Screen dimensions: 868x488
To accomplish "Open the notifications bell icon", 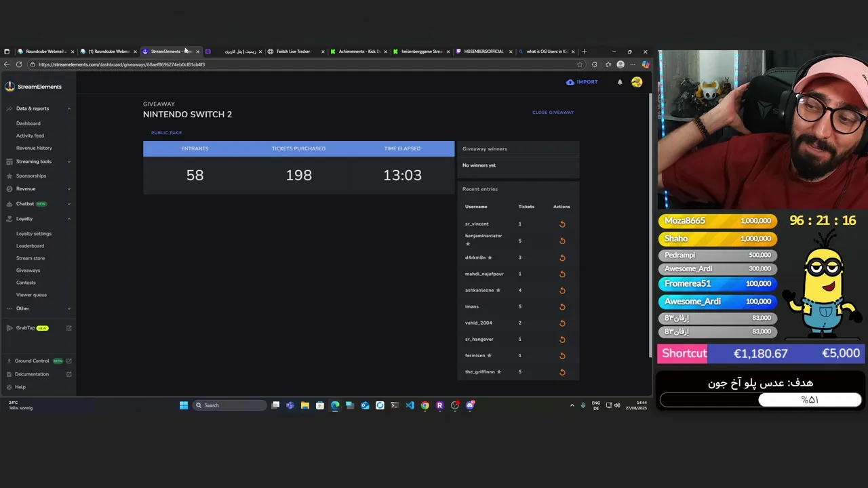I will point(620,82).
